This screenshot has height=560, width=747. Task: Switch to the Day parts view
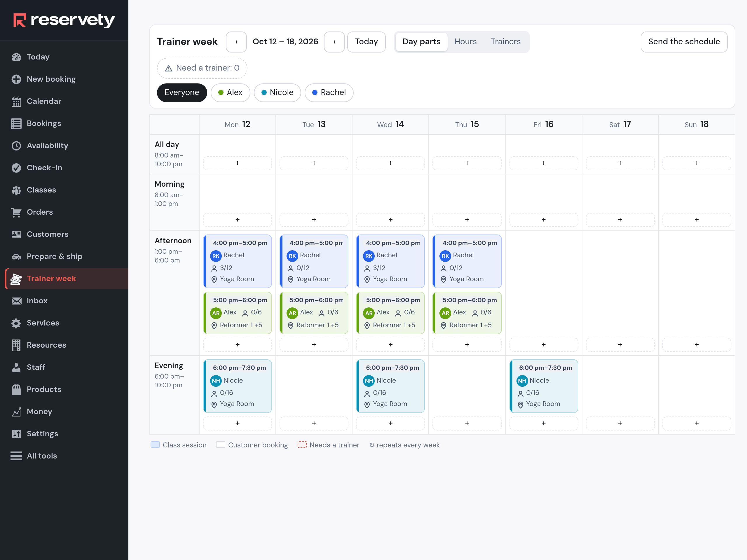421,42
